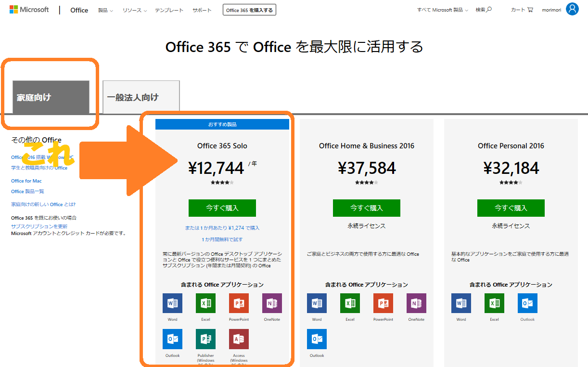
Task: Click Office Personal 2016 title
Action: pyautogui.click(x=511, y=146)
